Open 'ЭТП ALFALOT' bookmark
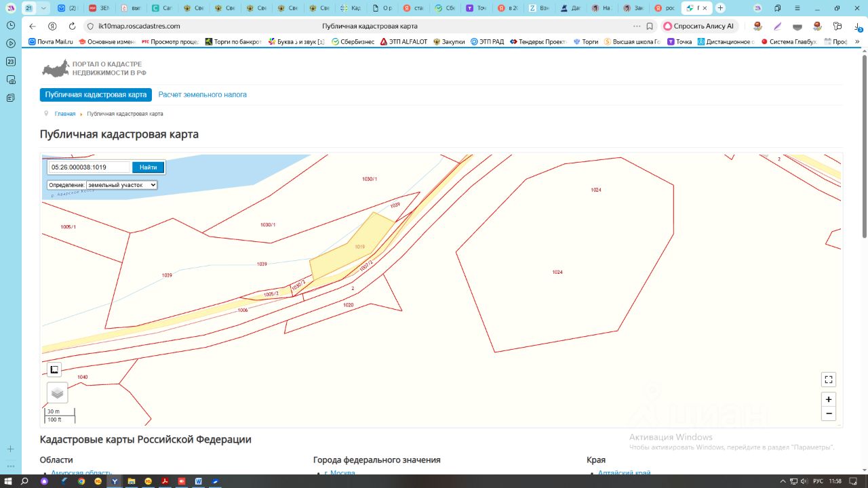 pyautogui.click(x=404, y=41)
